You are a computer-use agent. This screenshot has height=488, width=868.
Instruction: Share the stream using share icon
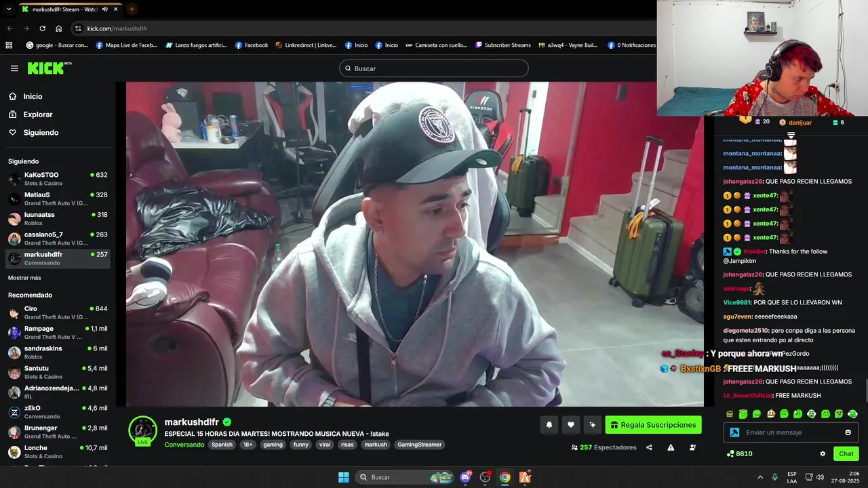point(649,447)
